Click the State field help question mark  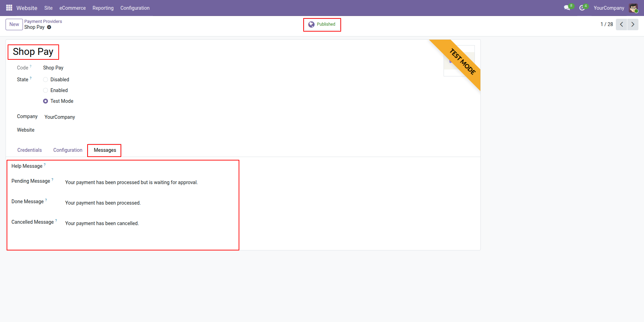[31, 78]
